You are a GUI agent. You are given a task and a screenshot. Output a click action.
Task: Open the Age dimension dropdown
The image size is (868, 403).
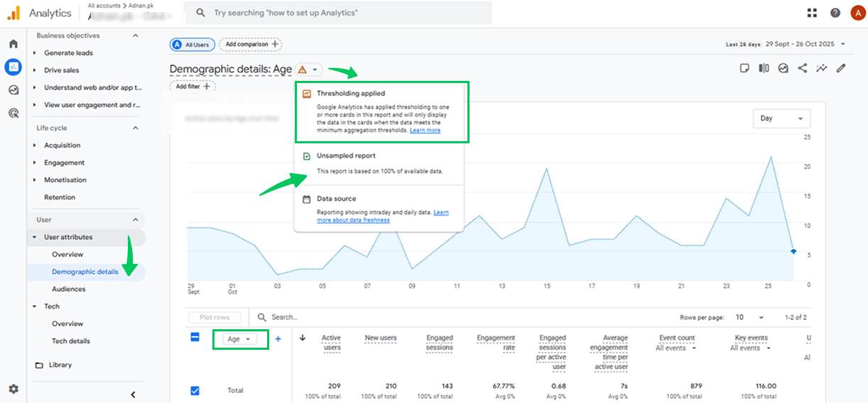[241, 339]
